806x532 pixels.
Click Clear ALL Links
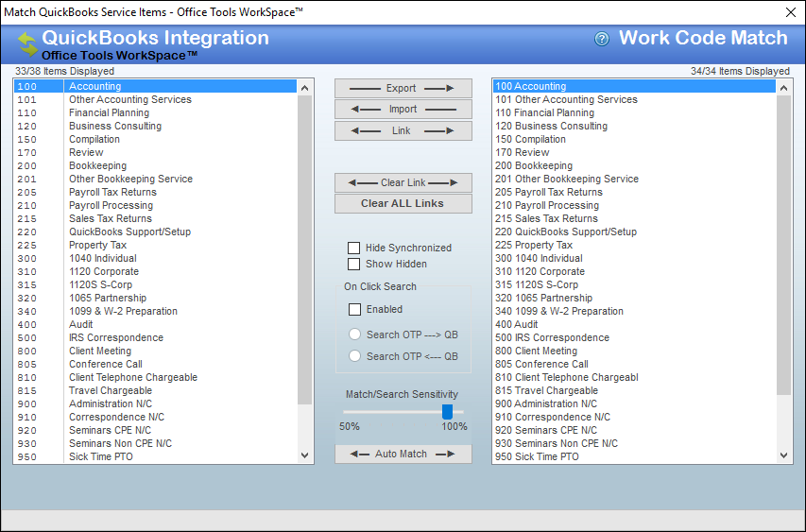[403, 203]
